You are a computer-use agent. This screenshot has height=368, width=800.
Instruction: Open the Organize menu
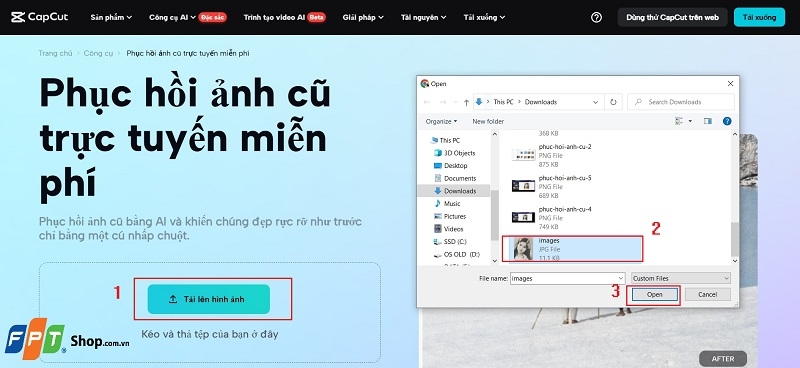pyautogui.click(x=441, y=121)
